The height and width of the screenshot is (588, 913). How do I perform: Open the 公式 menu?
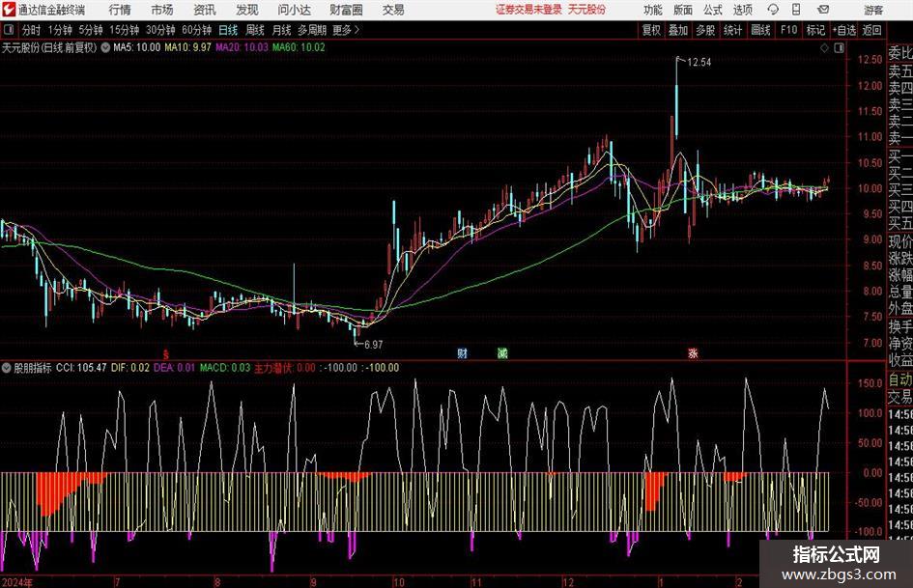point(713,10)
